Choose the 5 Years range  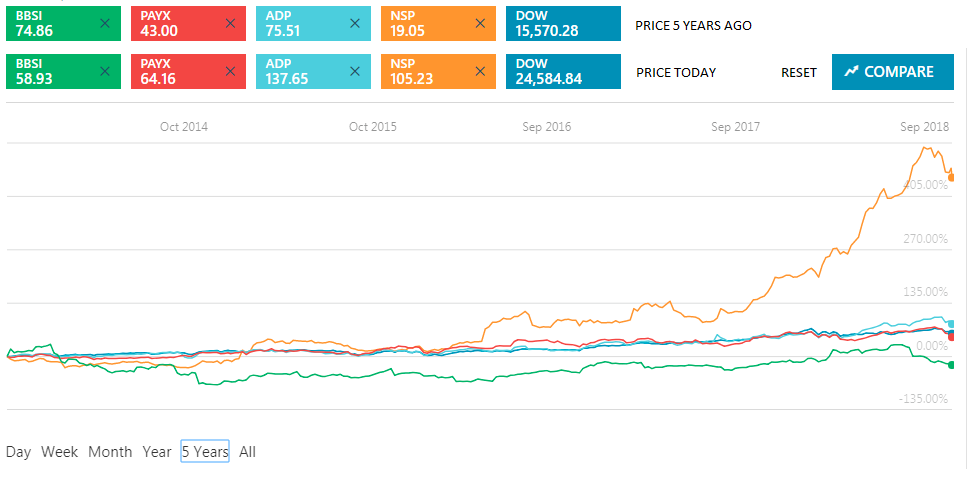point(205,452)
